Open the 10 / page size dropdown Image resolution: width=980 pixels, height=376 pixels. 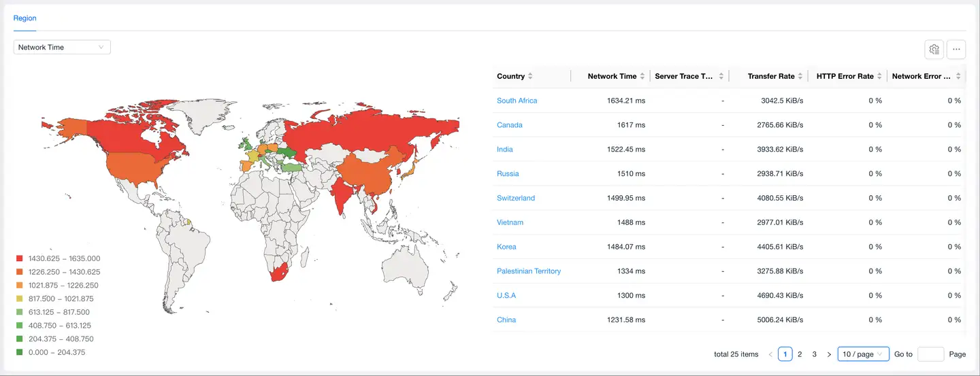point(863,354)
